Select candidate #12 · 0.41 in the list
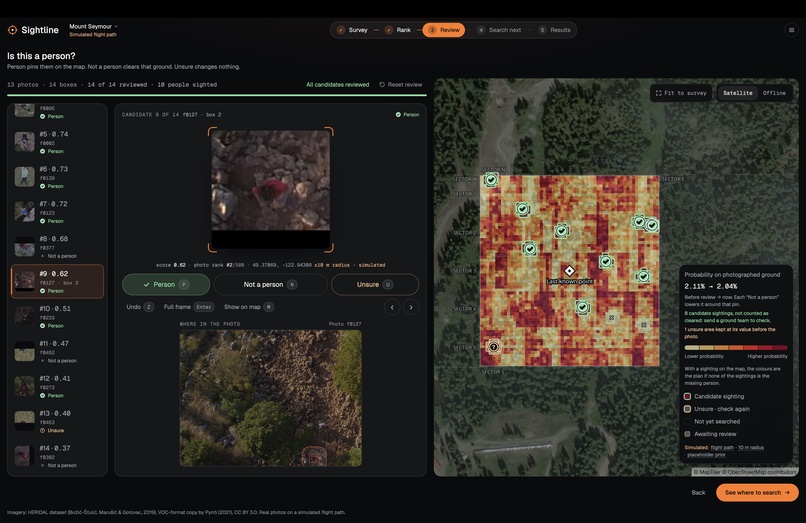 (57, 386)
